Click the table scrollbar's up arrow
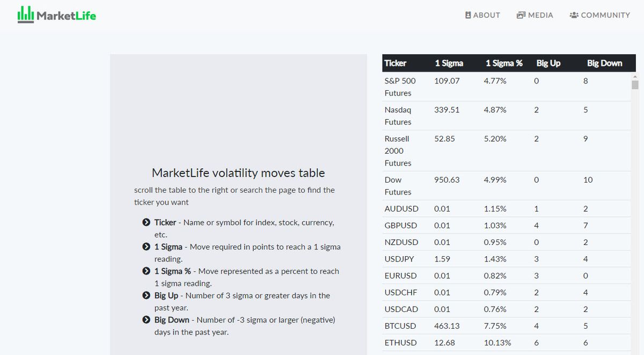Image resolution: width=644 pixels, height=355 pixels. tap(635, 76)
